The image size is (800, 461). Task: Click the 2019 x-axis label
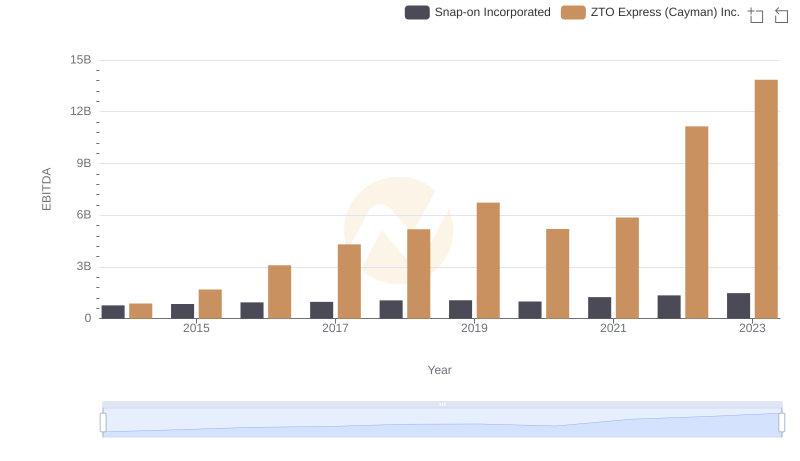474,328
